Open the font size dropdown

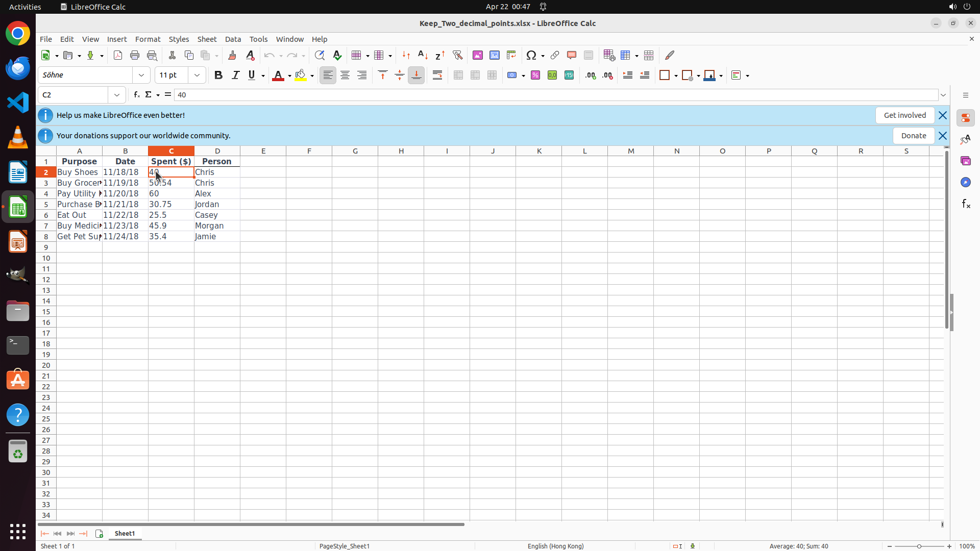click(x=197, y=75)
